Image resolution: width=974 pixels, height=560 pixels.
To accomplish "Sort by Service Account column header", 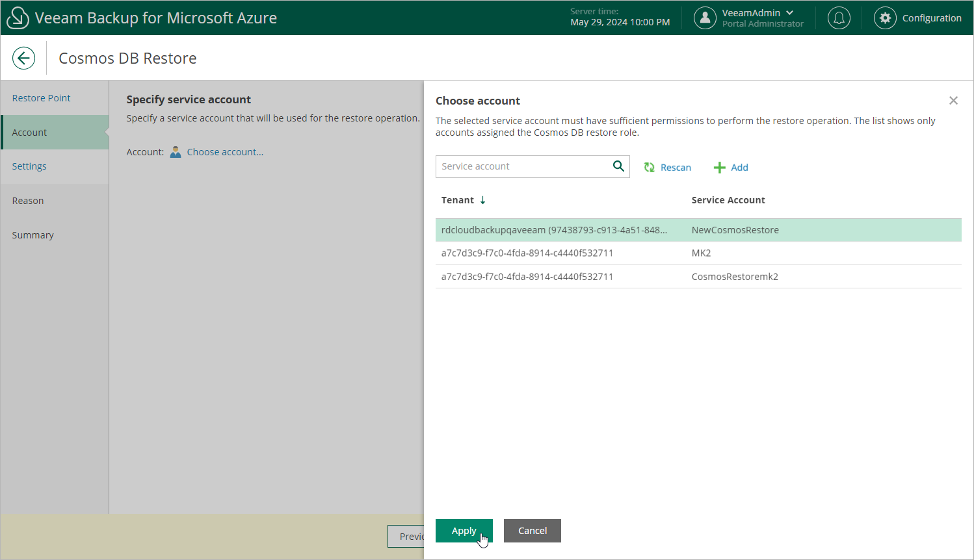I will (728, 200).
